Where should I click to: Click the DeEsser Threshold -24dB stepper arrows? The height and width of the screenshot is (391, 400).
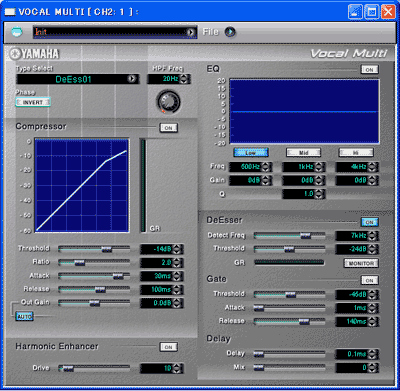coord(372,249)
